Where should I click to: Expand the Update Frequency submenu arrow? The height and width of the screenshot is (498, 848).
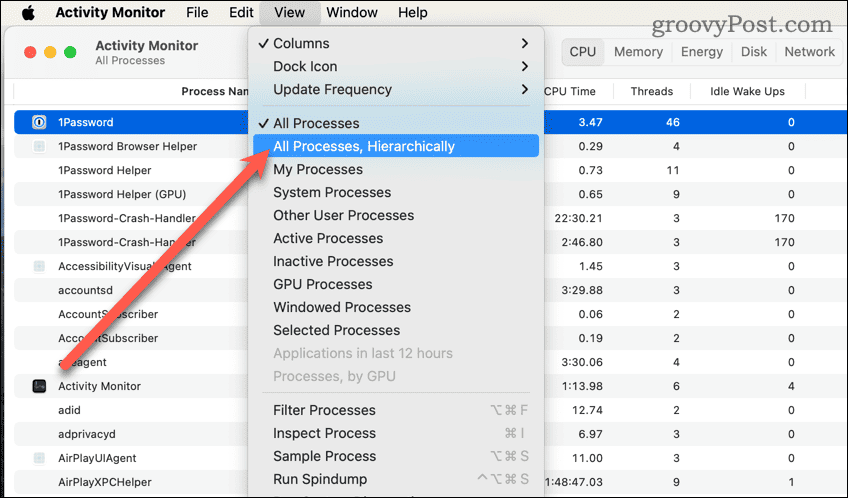click(525, 89)
